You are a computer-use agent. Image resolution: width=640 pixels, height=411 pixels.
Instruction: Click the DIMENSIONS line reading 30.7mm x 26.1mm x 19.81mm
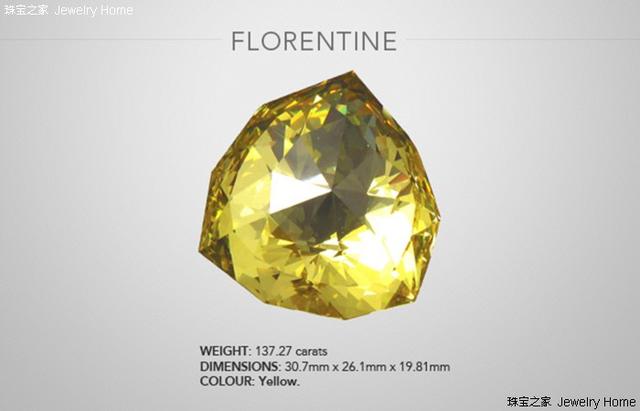click(324, 367)
